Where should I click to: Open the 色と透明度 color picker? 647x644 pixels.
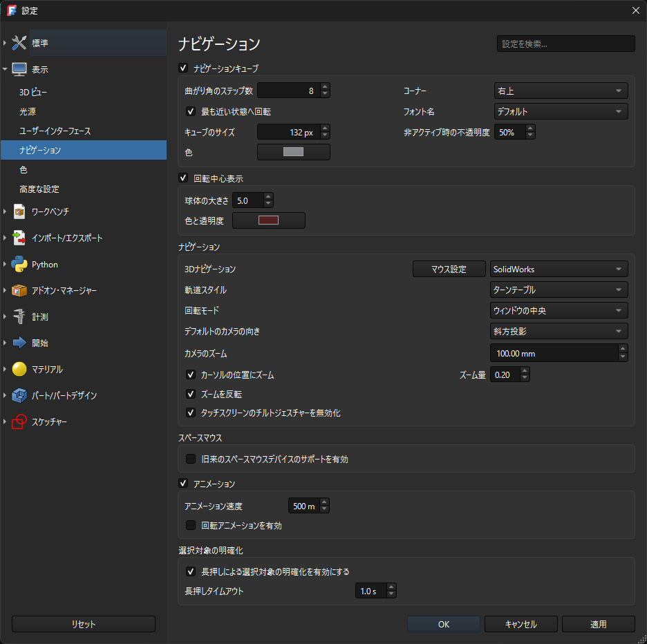269,220
